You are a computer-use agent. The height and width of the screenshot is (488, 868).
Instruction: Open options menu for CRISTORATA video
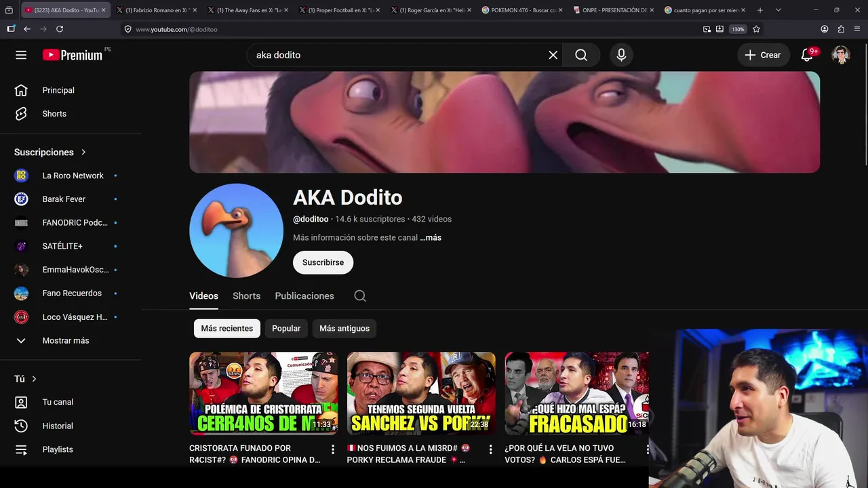332,449
